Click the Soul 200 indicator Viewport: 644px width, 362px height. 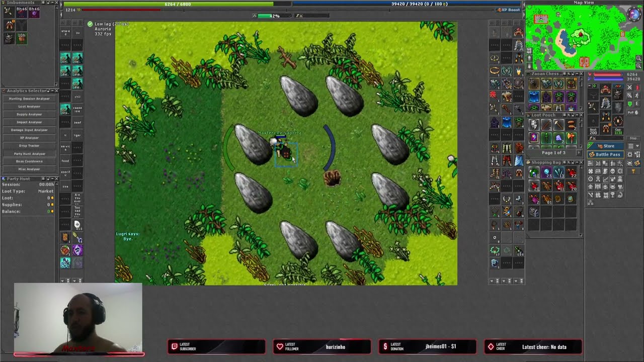[x=593, y=131]
